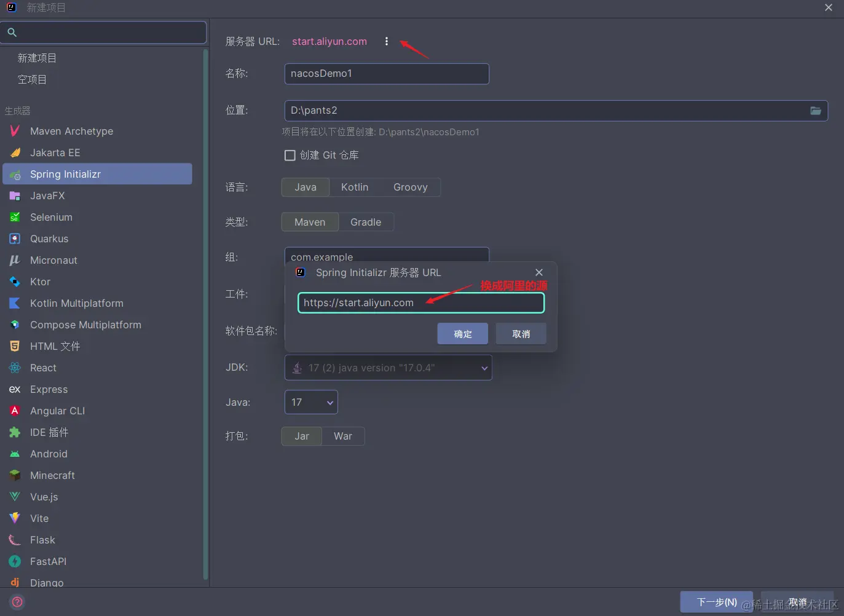844x616 pixels.
Task: Click the Compose Multiplatform icon
Action: pos(15,325)
